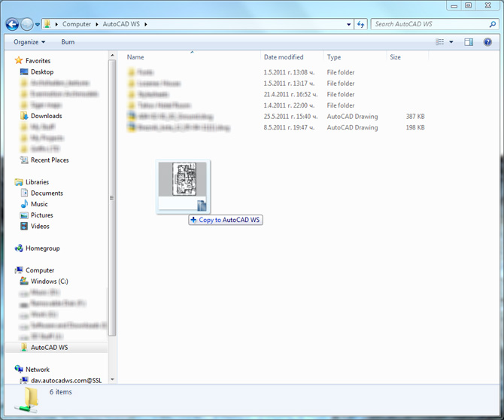Image resolution: width=504 pixels, height=420 pixels.
Task: Click the navigation pane scroll down arrow
Action: [113, 379]
